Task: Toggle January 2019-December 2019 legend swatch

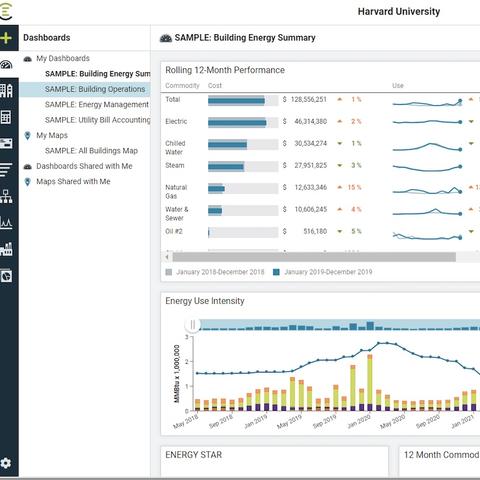Action: click(x=276, y=272)
